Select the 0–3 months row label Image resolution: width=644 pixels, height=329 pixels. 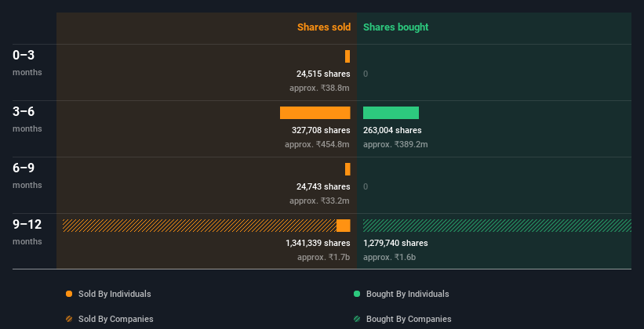(x=27, y=63)
